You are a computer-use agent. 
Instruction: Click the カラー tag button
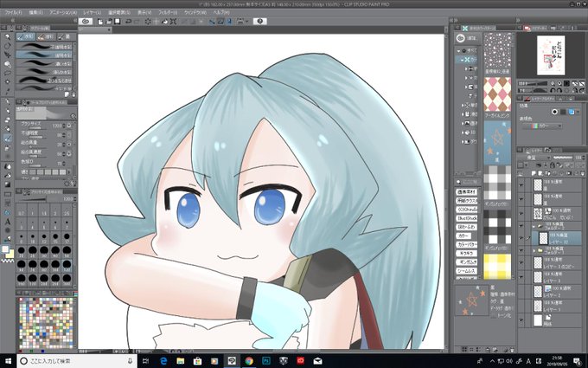point(463,236)
